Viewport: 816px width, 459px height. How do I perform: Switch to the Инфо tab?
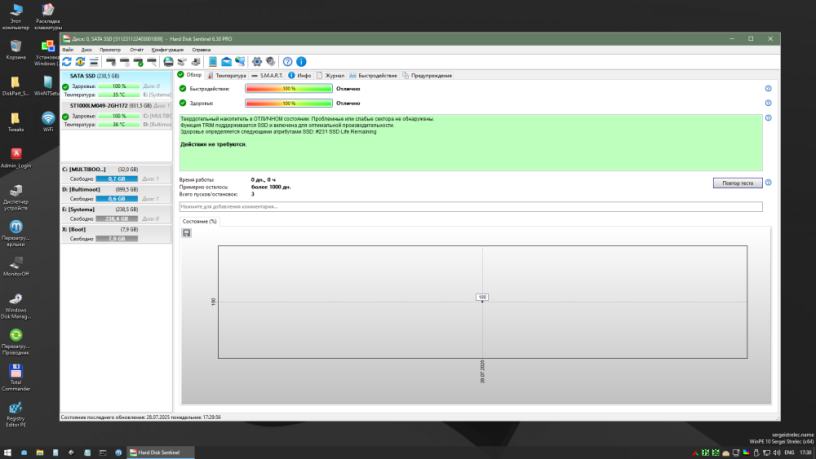[300, 75]
